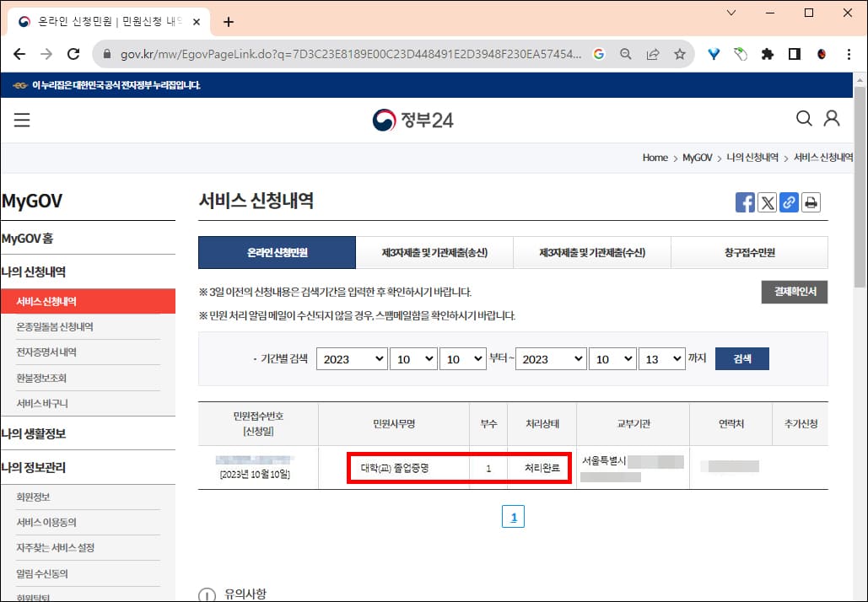
Task: Share the page on X
Action: 767,202
